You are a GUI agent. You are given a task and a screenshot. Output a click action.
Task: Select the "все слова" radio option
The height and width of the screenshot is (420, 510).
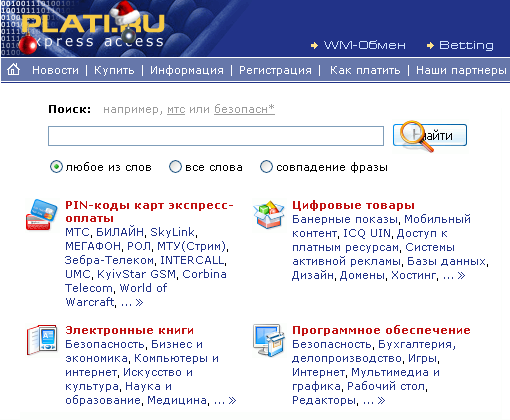point(175,166)
